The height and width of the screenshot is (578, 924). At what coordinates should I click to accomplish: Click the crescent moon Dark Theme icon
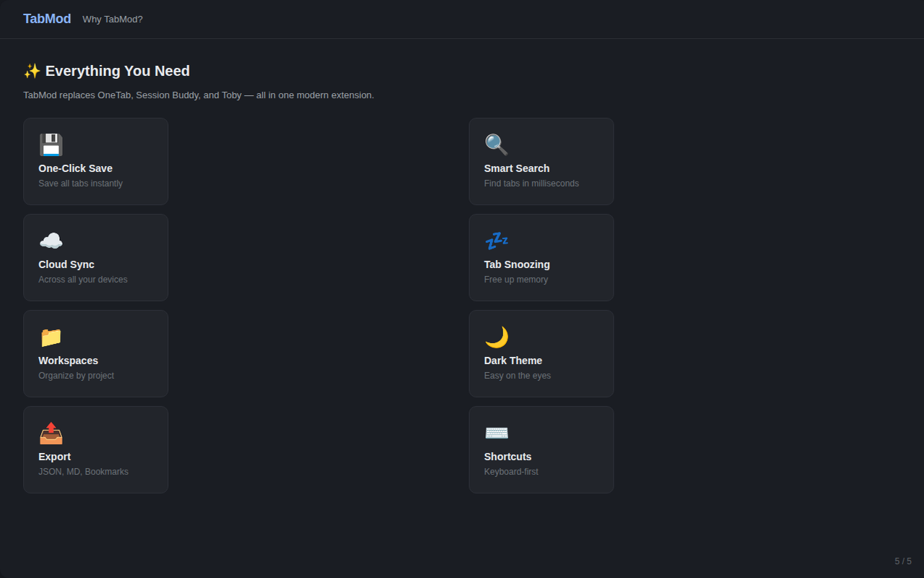click(x=496, y=337)
